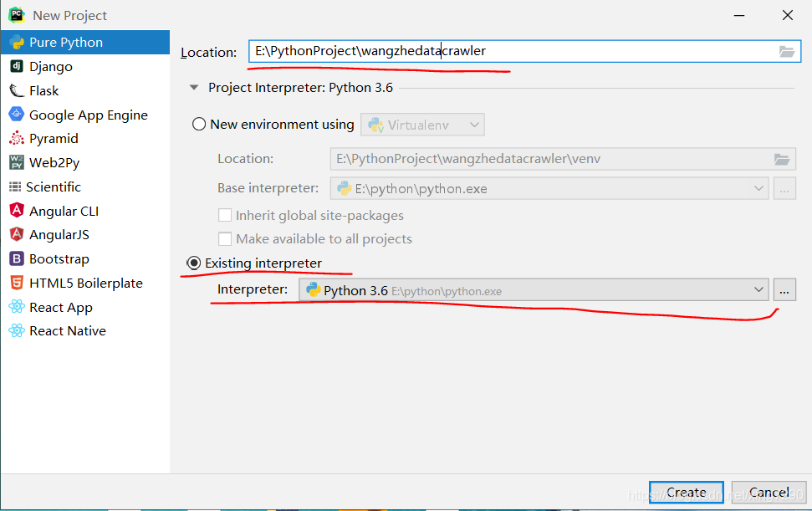The width and height of the screenshot is (812, 511).
Task: Enable Inherit global site-packages
Action: 225,215
